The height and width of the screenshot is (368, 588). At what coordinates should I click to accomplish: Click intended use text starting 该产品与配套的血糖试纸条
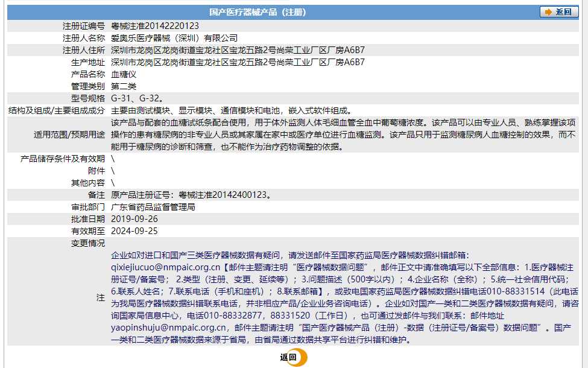343,135
